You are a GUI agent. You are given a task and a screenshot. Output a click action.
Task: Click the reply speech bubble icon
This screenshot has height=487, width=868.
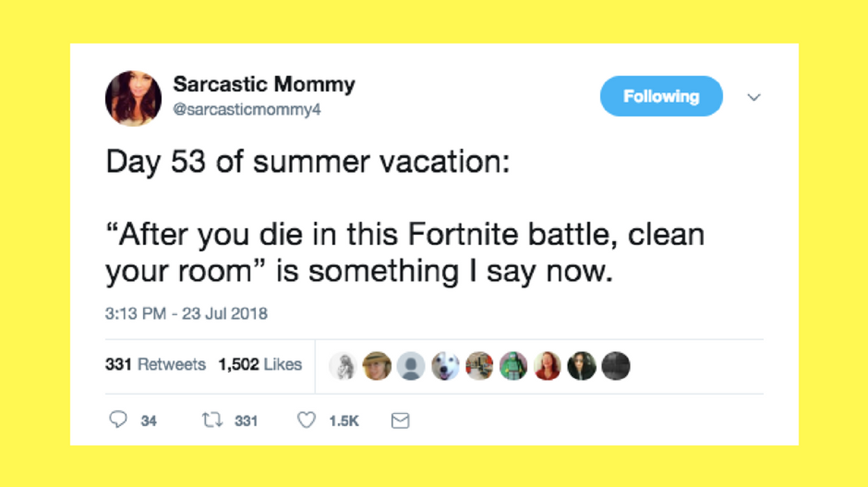[118, 420]
